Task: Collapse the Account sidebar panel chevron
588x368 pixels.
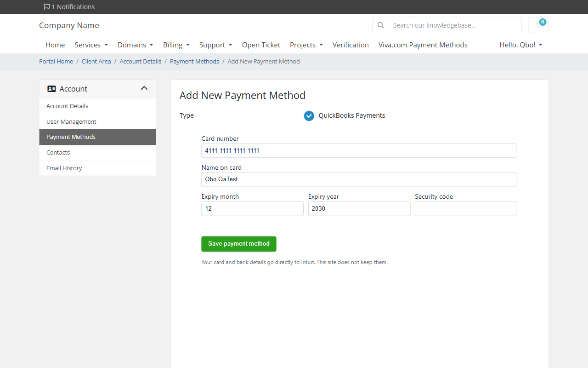Action: click(144, 88)
